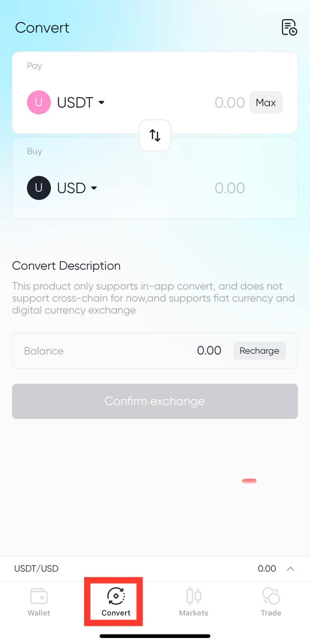
Task: Tap the pink USDT coin icon
Action: [39, 103]
